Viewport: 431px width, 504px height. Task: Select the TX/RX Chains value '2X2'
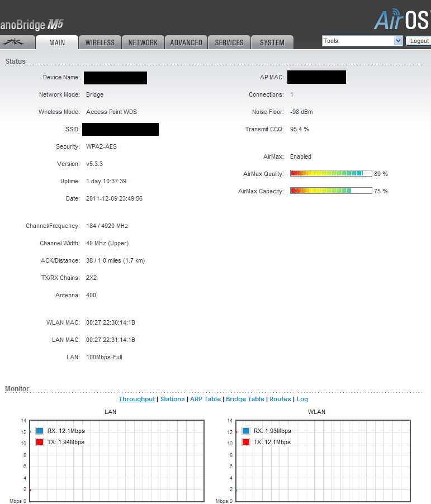[91, 278]
